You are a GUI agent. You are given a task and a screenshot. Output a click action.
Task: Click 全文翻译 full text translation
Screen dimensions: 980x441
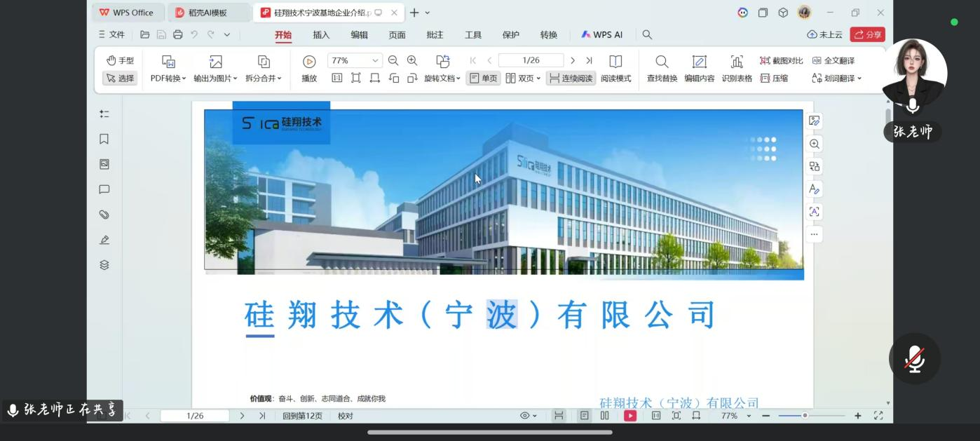(x=833, y=61)
